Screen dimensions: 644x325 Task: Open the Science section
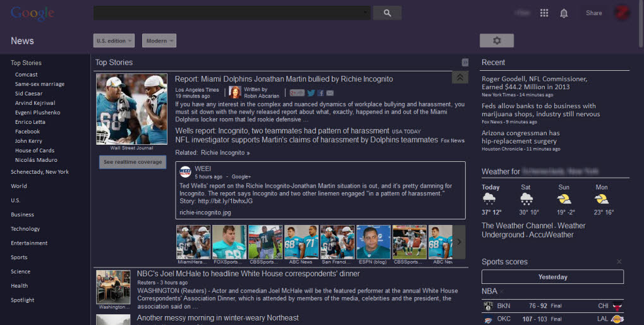coord(20,272)
